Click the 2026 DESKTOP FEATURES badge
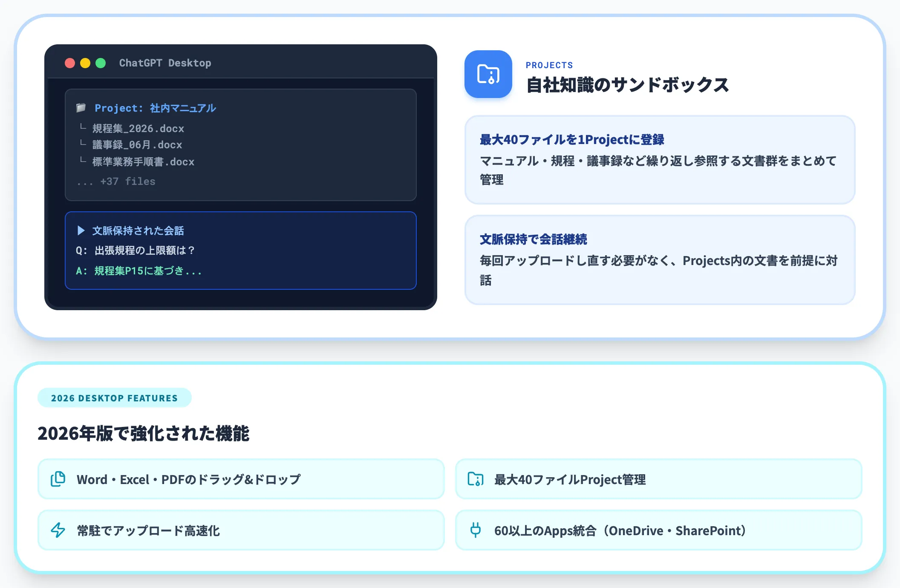Image resolution: width=900 pixels, height=588 pixels. (115, 398)
